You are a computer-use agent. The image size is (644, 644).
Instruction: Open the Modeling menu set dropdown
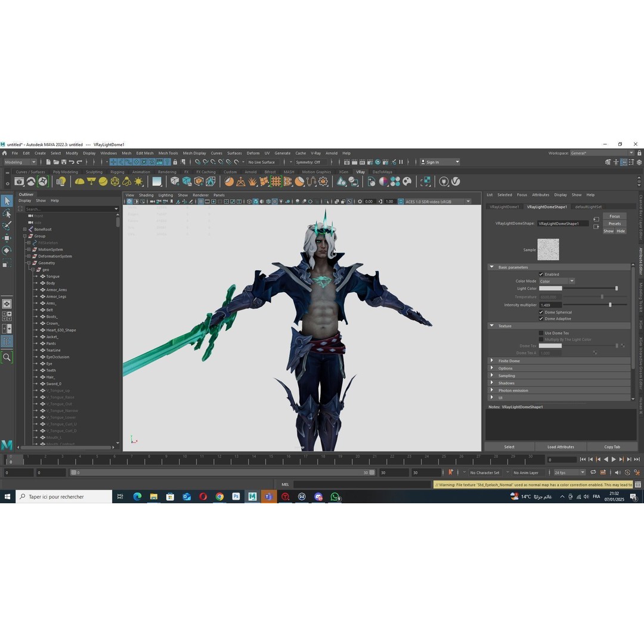click(x=20, y=162)
